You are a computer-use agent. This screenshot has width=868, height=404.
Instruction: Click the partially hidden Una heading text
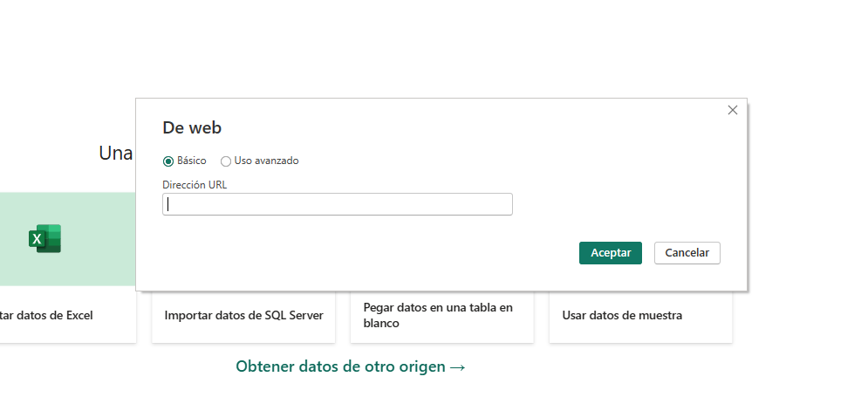tap(116, 154)
